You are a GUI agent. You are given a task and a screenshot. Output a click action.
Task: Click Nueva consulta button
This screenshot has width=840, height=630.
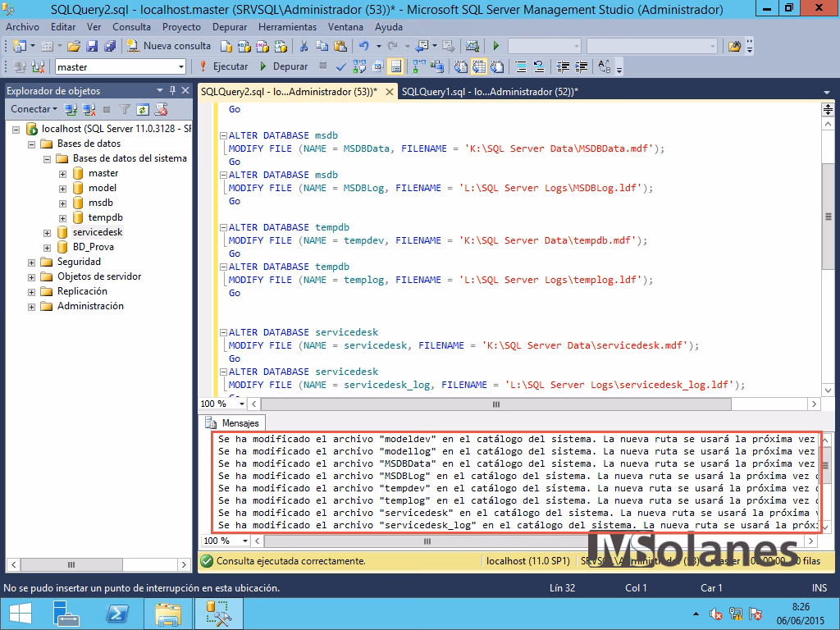(x=169, y=46)
